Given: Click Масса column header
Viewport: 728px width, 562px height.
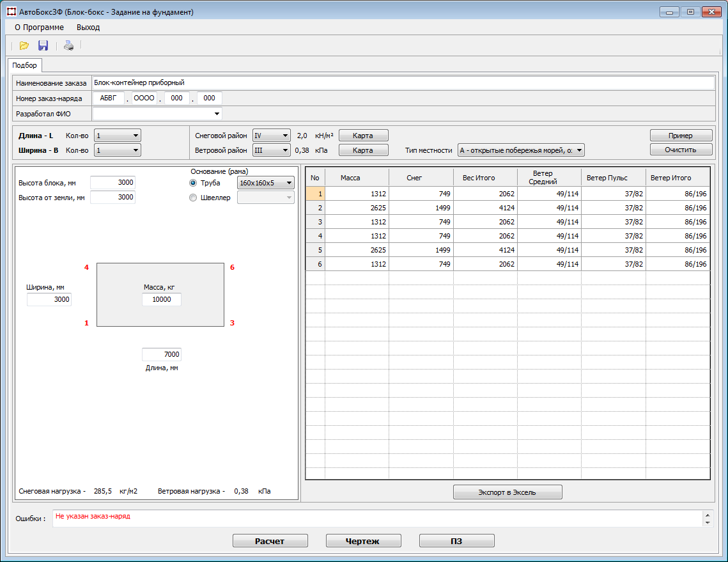Looking at the screenshot, I should pyautogui.click(x=357, y=178).
